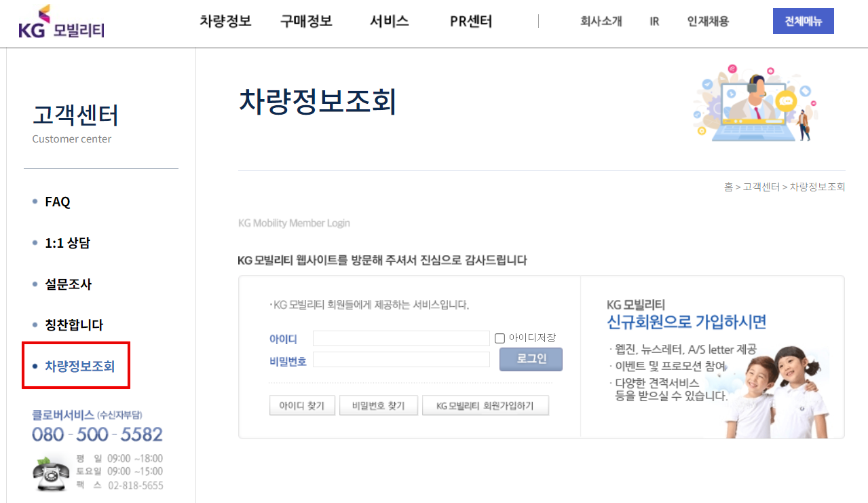The width and height of the screenshot is (868, 503).
Task: Click the customer center illustration image
Action: [x=755, y=103]
